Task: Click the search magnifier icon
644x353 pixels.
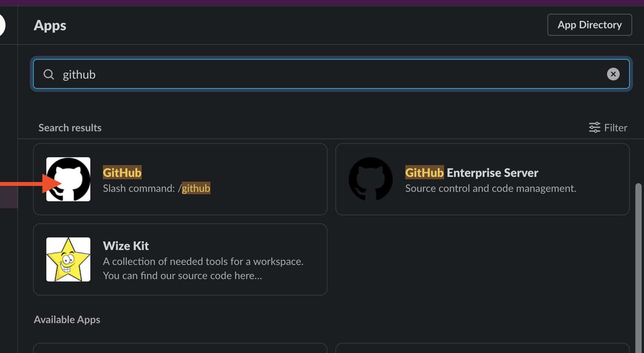Action: (x=49, y=74)
